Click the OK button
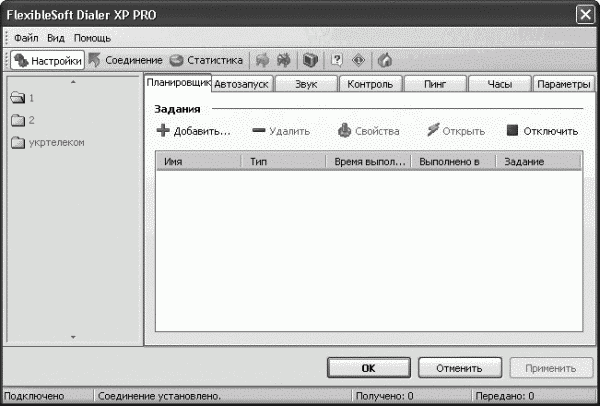This screenshot has height=406, width=600. pos(368,368)
